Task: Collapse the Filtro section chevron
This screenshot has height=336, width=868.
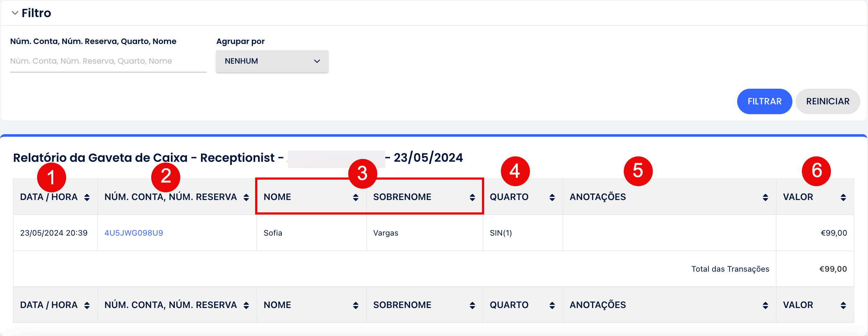Action: [15, 13]
